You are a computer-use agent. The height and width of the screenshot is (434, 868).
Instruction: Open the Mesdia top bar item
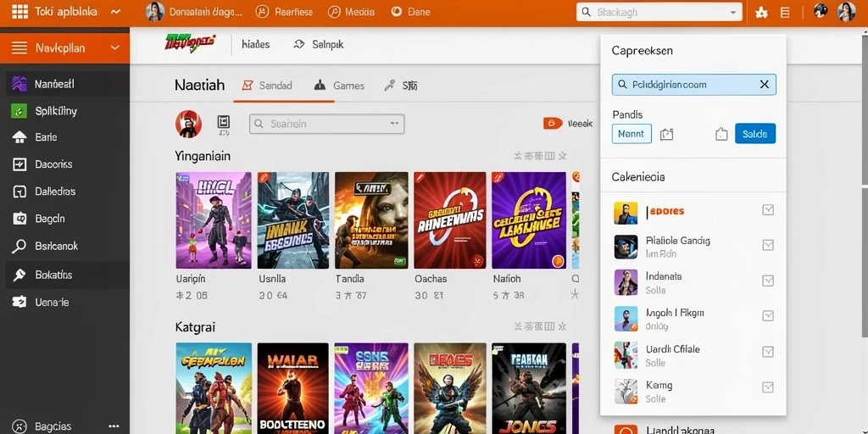point(351,12)
